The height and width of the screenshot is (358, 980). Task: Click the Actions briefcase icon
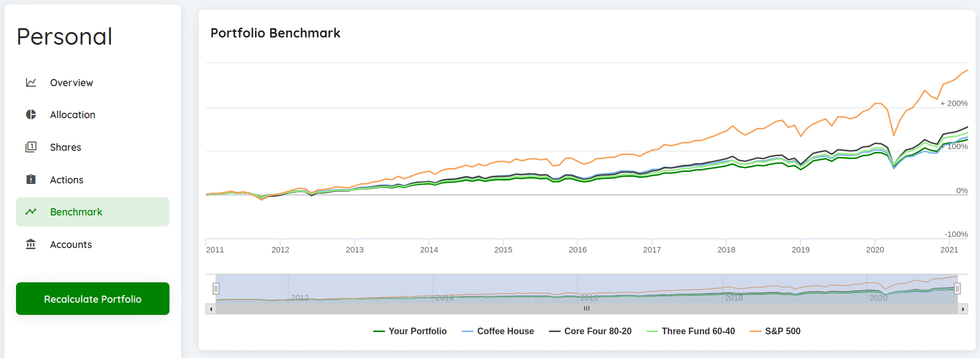pos(31,180)
